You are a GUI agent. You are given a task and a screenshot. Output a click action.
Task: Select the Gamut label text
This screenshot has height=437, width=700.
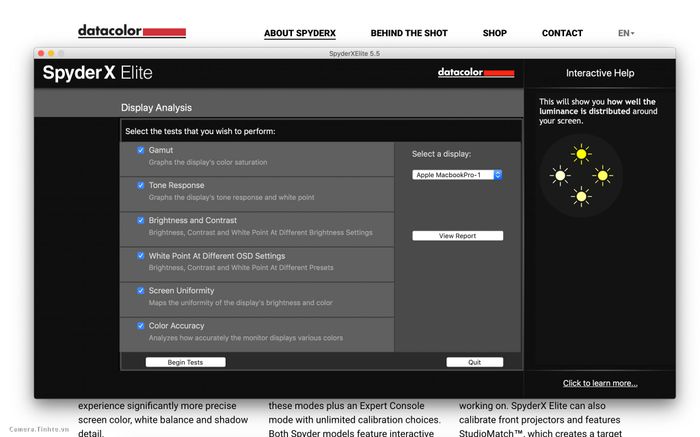pos(161,150)
